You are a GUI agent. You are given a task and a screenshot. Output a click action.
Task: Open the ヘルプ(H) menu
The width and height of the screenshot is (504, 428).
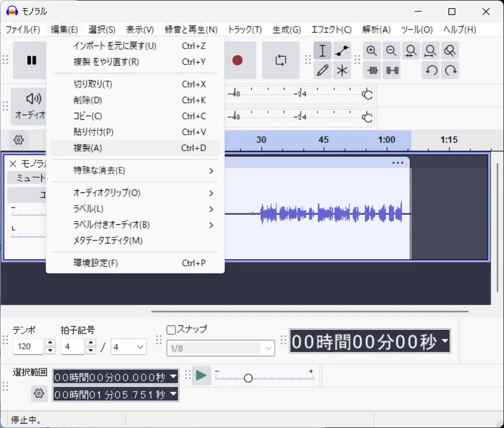pyautogui.click(x=459, y=30)
